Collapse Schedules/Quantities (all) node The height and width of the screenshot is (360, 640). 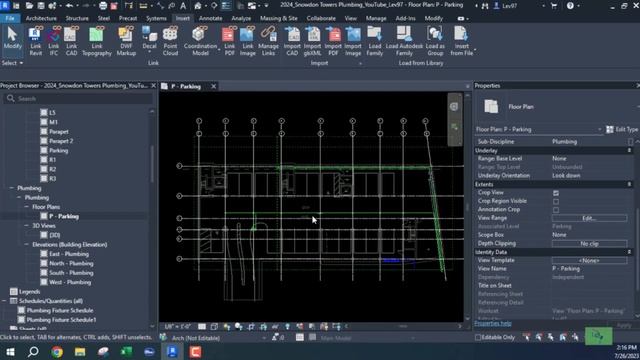[4, 301]
